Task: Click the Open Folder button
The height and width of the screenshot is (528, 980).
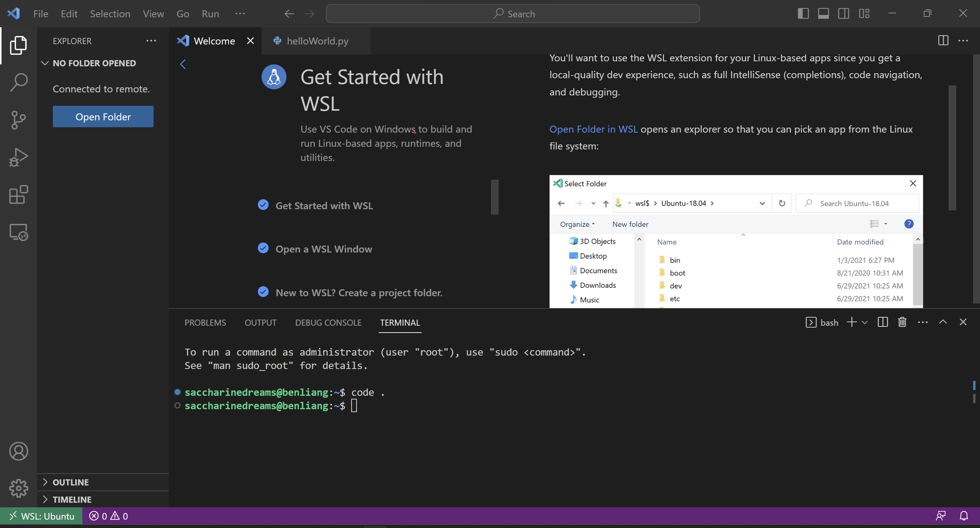Action: 103,116
